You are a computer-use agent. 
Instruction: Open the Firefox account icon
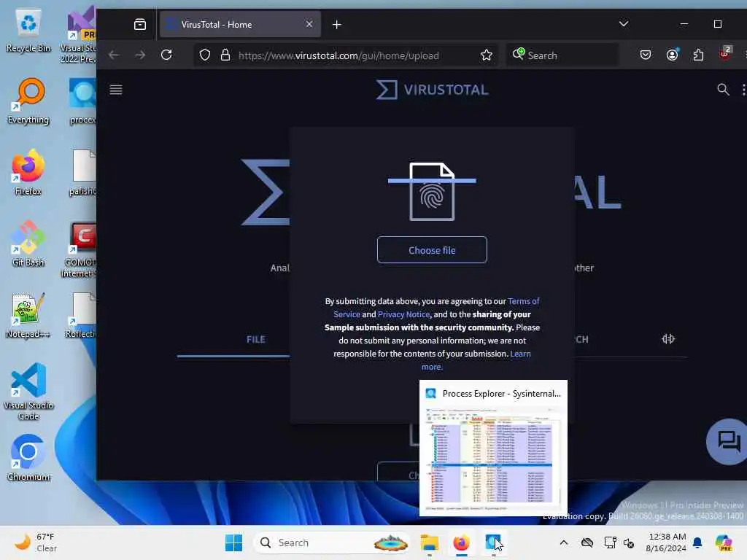[x=672, y=55]
